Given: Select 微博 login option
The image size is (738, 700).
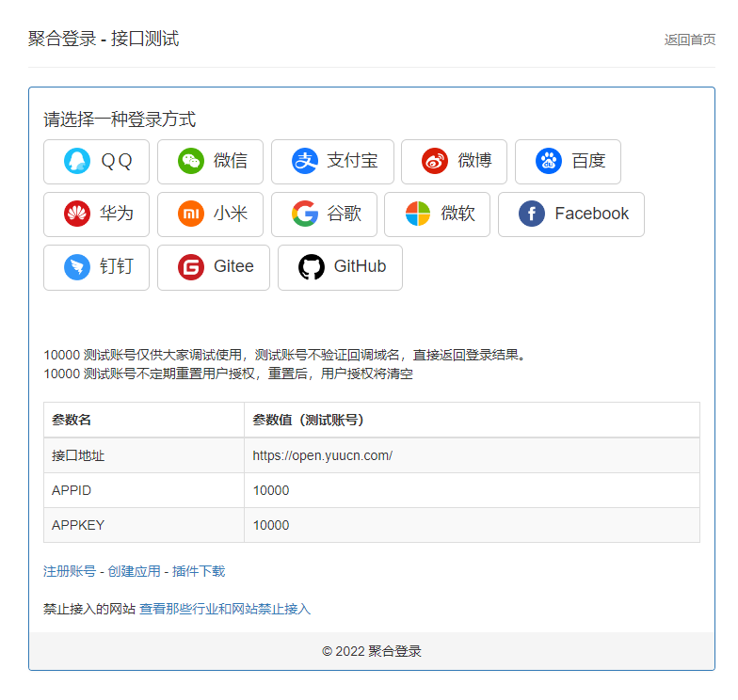Looking at the screenshot, I should [454, 162].
